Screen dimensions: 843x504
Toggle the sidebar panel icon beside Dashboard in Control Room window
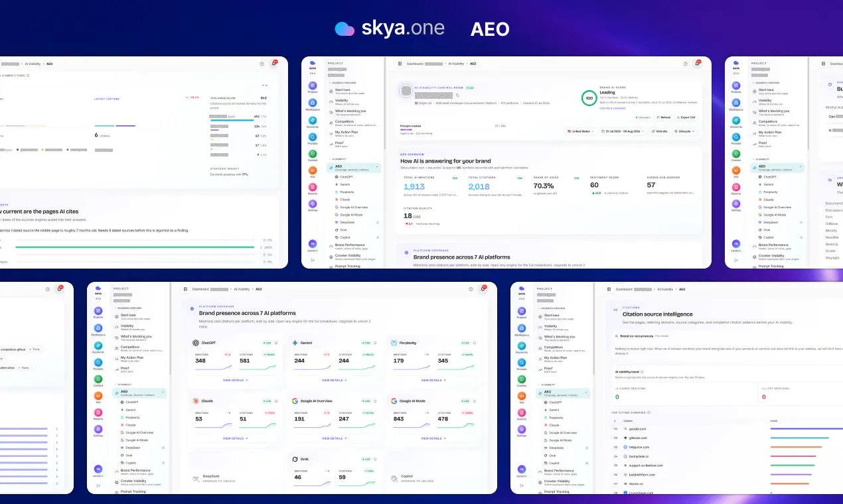pos(400,64)
